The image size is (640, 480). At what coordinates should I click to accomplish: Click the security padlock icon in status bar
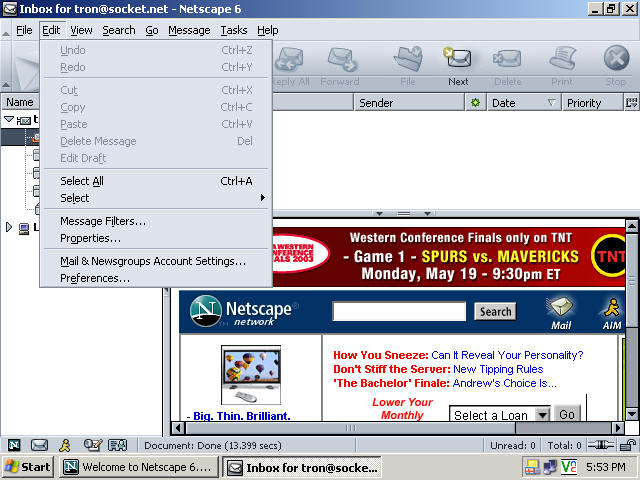[627, 445]
